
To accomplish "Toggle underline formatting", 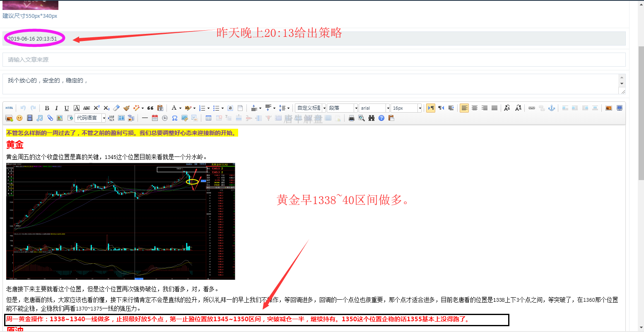I will (66, 108).
